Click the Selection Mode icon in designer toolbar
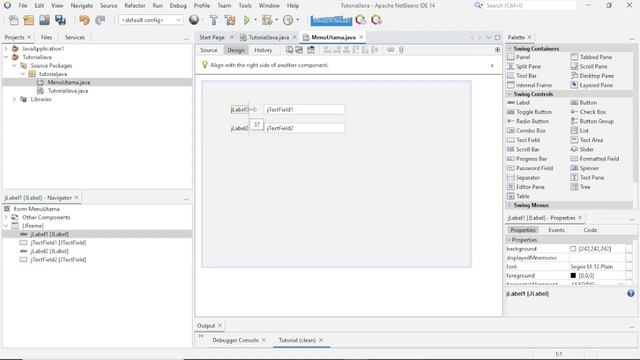Screen dimensions: 640x360 pos(289,50)
